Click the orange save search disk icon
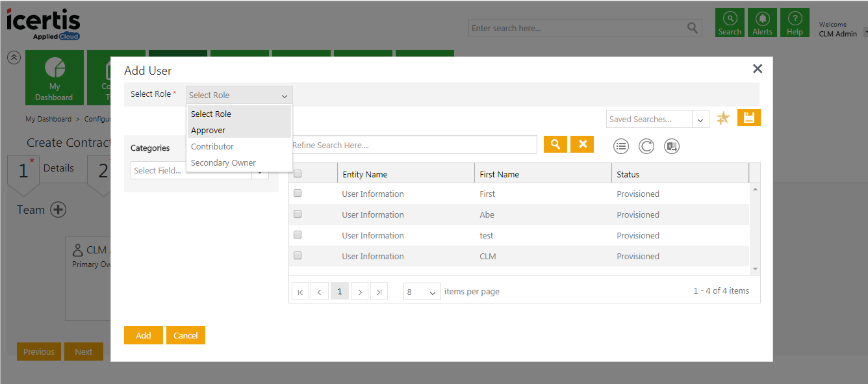This screenshot has width=868, height=384. [749, 118]
